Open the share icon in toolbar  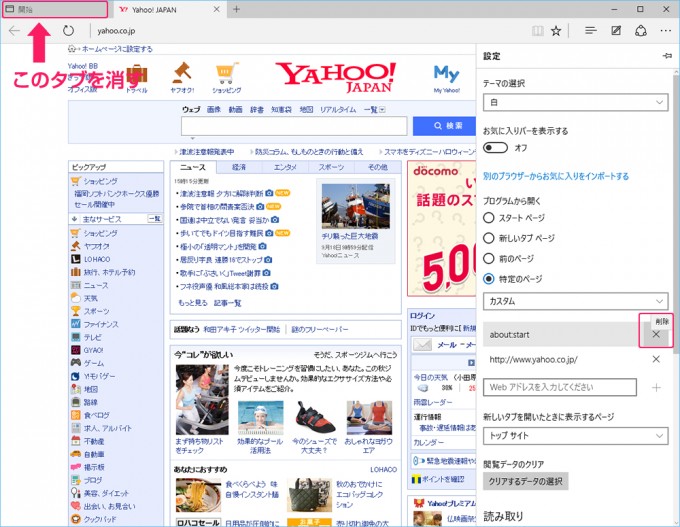(641, 30)
